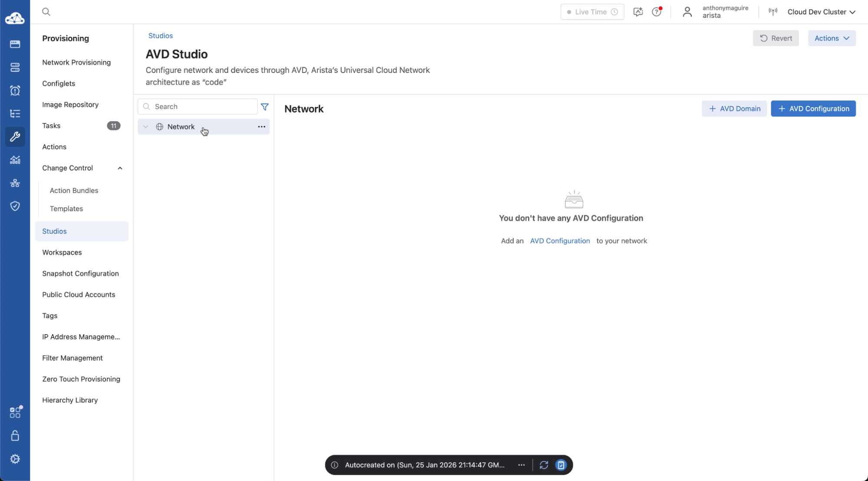Screen dimensions: 868x481
Task: Open the settings gear icon
Action: [x=15, y=459]
